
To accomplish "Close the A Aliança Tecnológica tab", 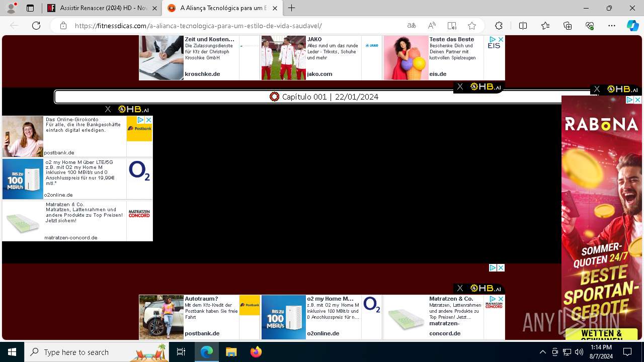I will 275,8.
